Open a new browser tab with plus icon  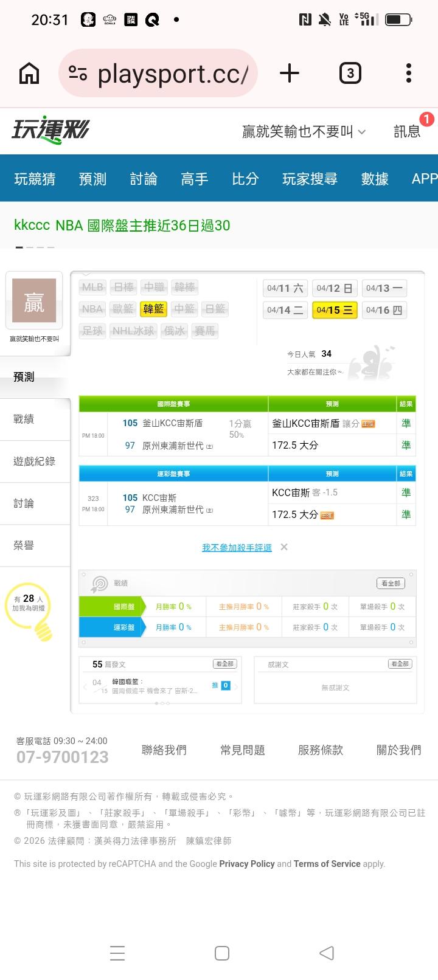coord(290,74)
